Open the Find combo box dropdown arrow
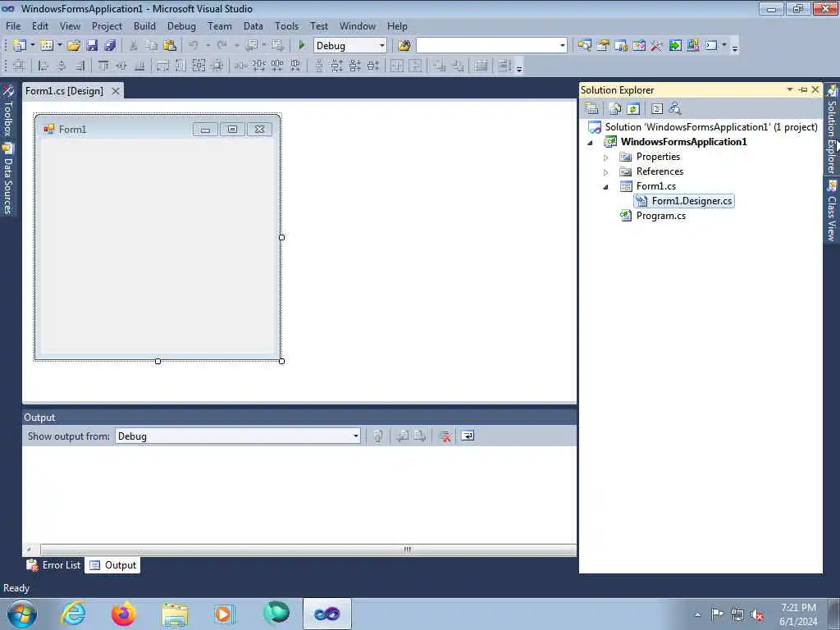 562,46
